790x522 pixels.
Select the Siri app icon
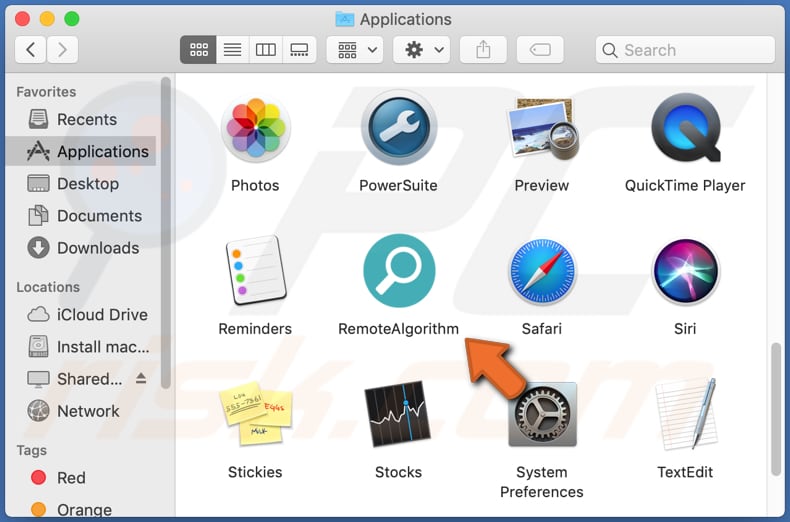(685, 272)
